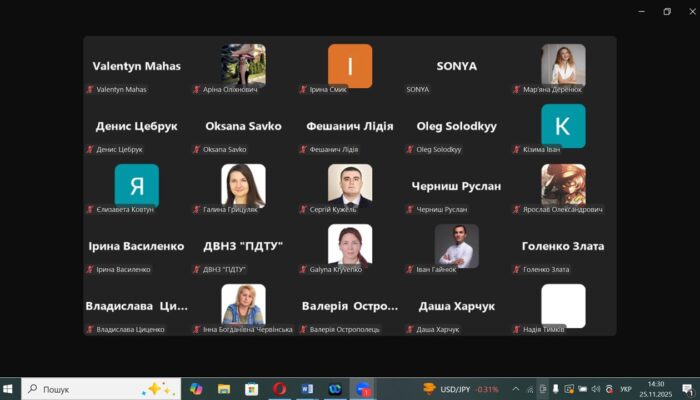
Task: Click muted mic icon next to Денис Цебрук
Action: tap(90, 149)
